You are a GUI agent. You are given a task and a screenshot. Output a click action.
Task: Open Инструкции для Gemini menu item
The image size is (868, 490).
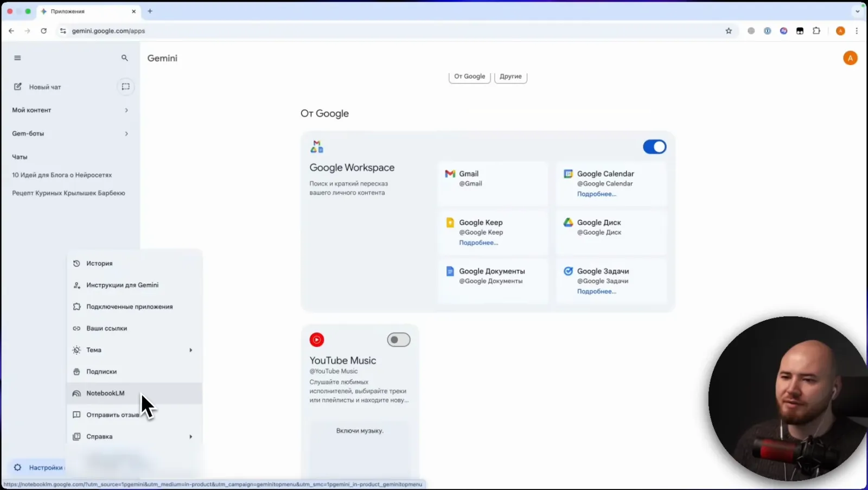coord(135,285)
